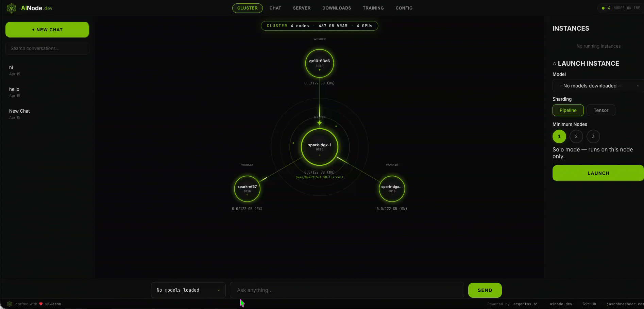Click the master star icon above spark-dgx-1

click(320, 123)
